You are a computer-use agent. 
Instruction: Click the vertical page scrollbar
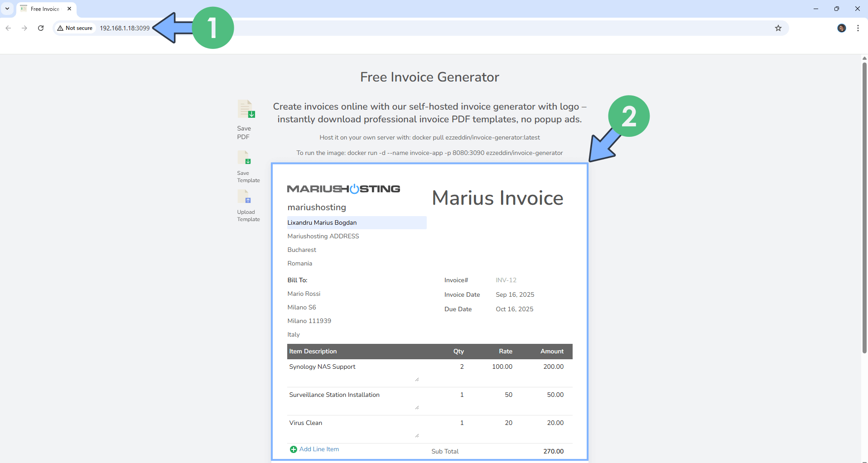(864, 207)
